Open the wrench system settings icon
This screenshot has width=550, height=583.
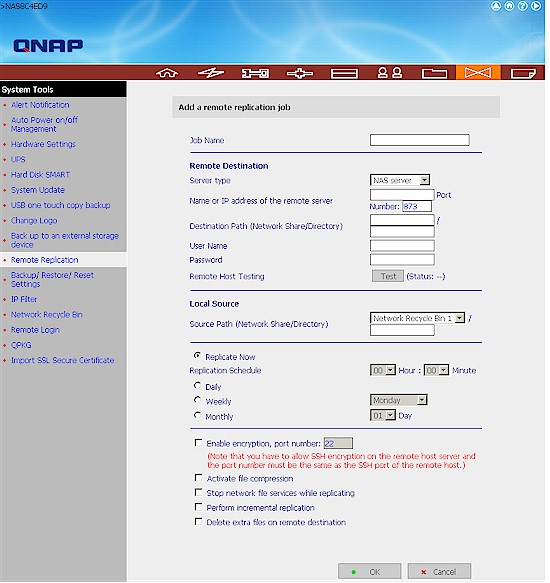[x=255, y=73]
